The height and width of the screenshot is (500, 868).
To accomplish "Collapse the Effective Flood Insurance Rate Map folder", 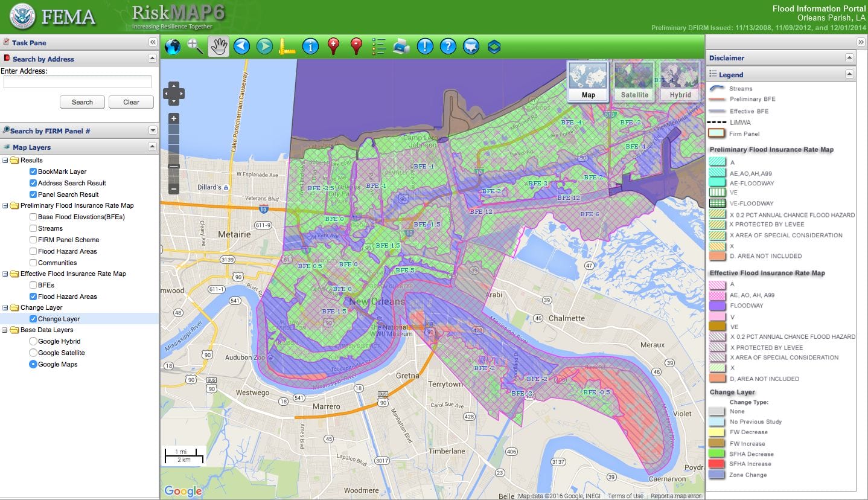I will [5, 274].
